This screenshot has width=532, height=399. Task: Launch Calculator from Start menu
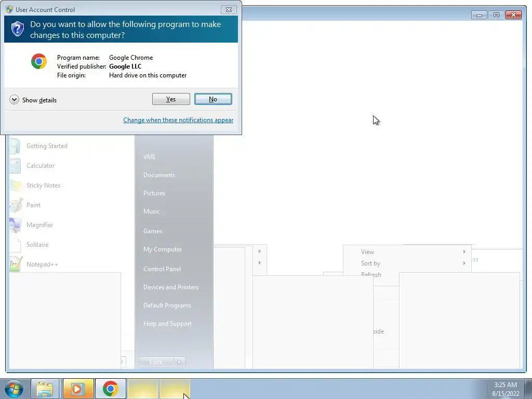click(41, 166)
